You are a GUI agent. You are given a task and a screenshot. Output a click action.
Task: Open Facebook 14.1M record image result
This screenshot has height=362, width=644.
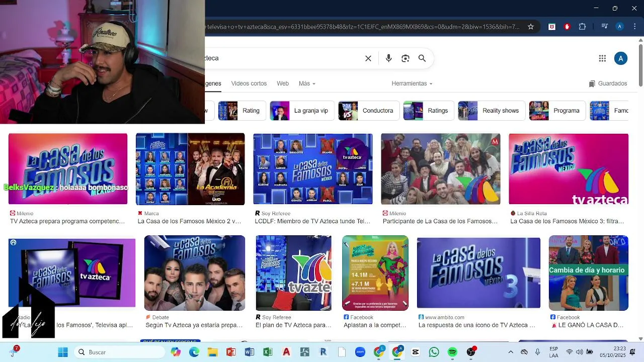coord(375,273)
